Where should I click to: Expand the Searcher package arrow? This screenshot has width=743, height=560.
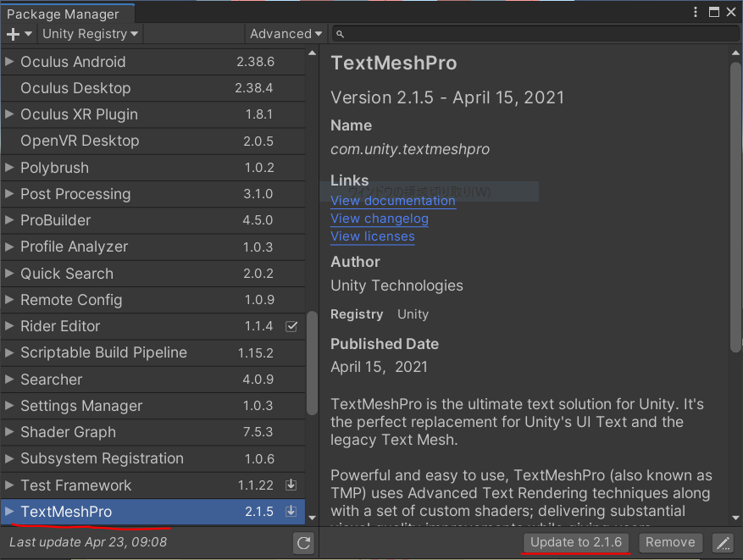pos(8,379)
